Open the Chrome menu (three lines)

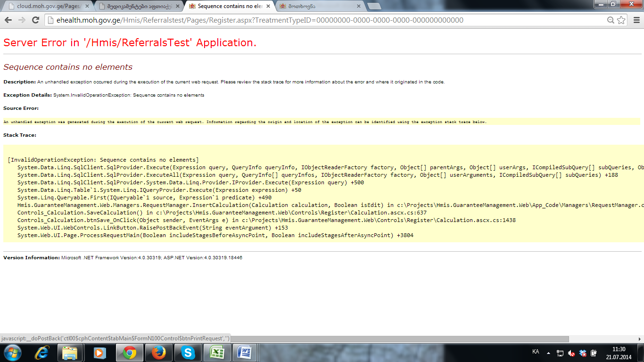(x=636, y=20)
